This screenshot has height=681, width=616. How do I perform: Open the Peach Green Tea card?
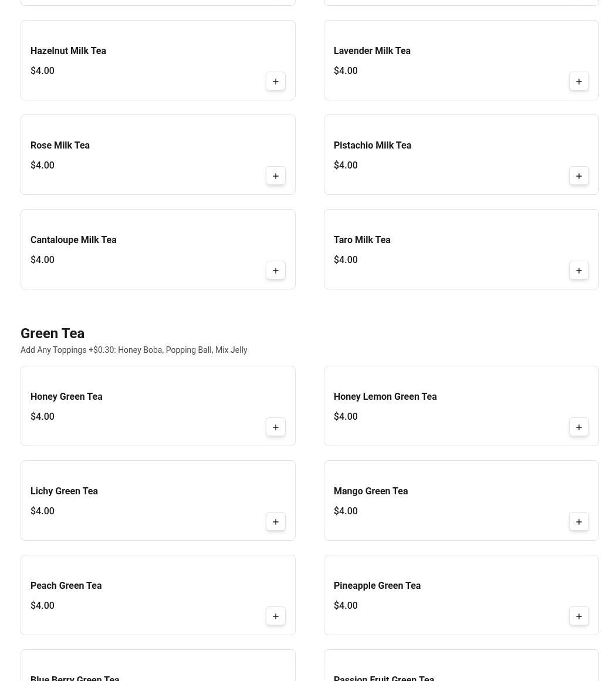[x=158, y=595]
